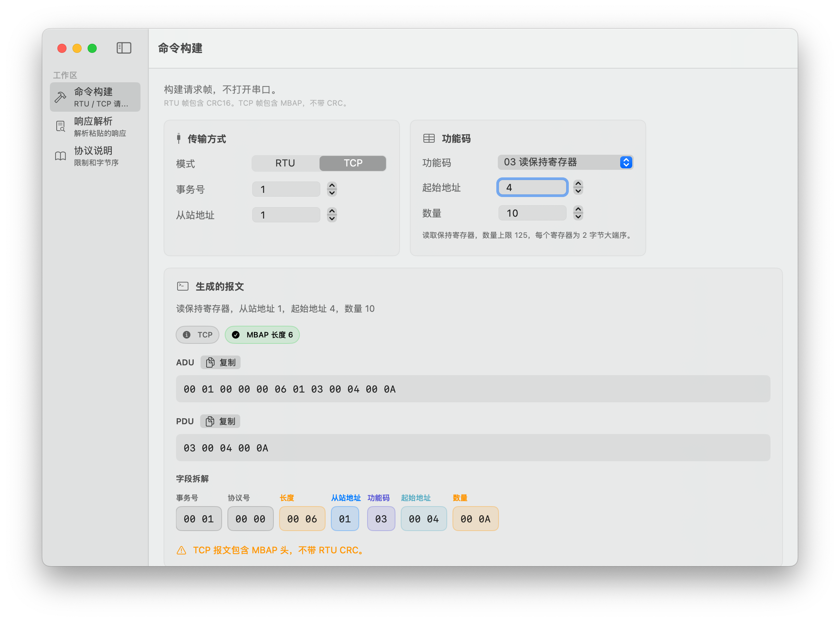Viewport: 840px width, 622px height.
Task: Select the 协议号 field chip 00 00
Action: [250, 519]
